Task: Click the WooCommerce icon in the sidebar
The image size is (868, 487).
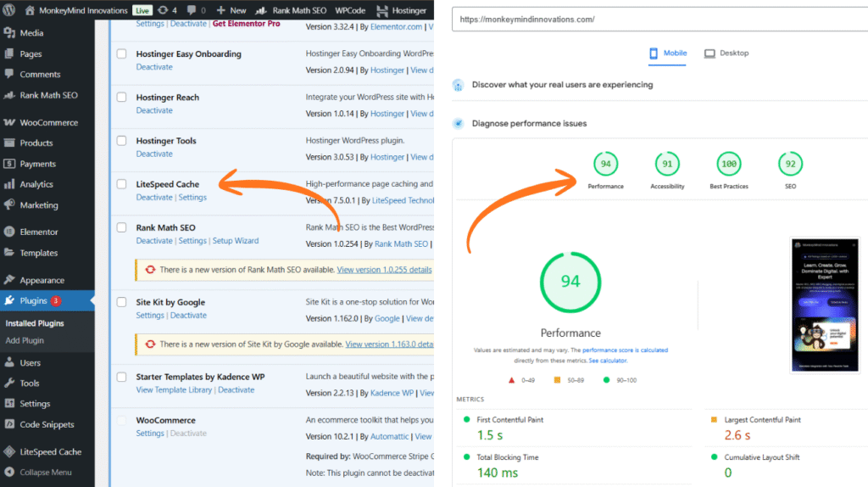Action: 9,122
